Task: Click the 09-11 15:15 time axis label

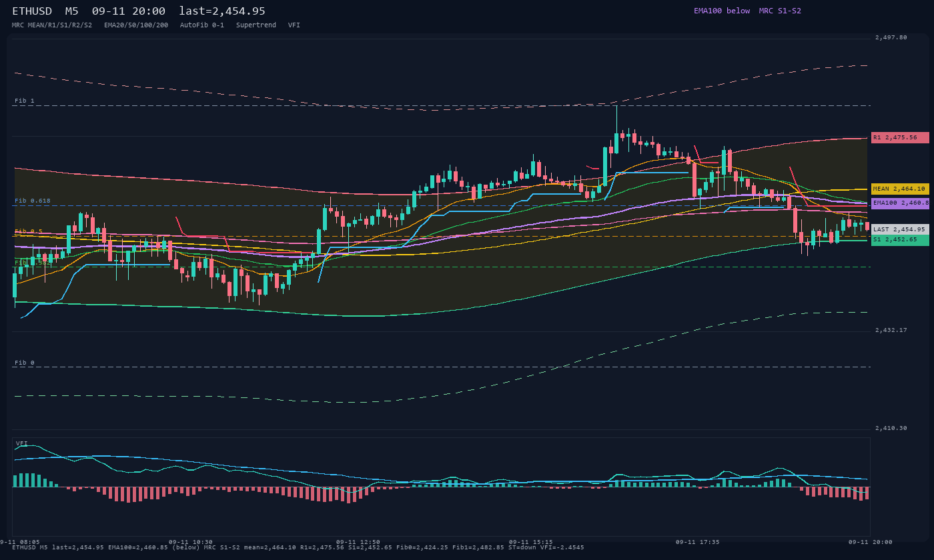Action: click(531, 542)
